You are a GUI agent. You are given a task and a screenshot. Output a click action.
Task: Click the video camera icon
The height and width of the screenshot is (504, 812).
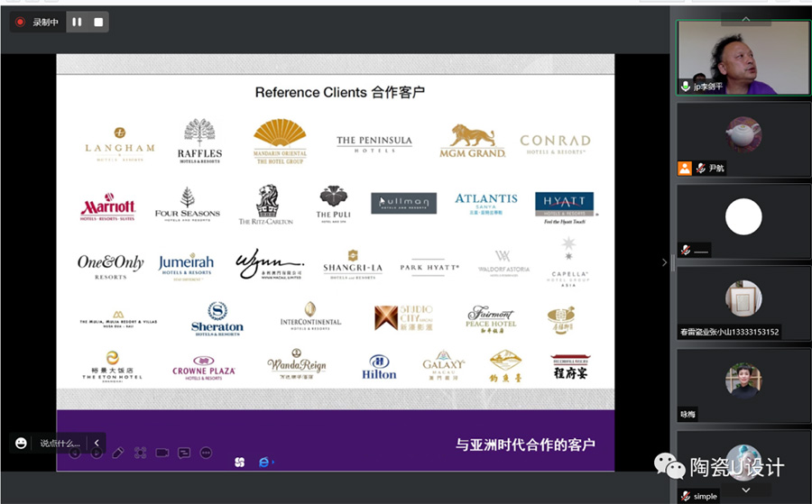click(162, 453)
